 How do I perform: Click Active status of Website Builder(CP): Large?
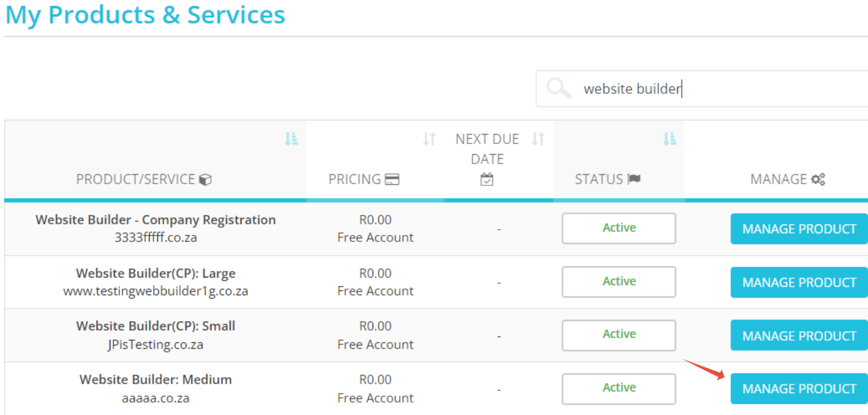pos(619,282)
